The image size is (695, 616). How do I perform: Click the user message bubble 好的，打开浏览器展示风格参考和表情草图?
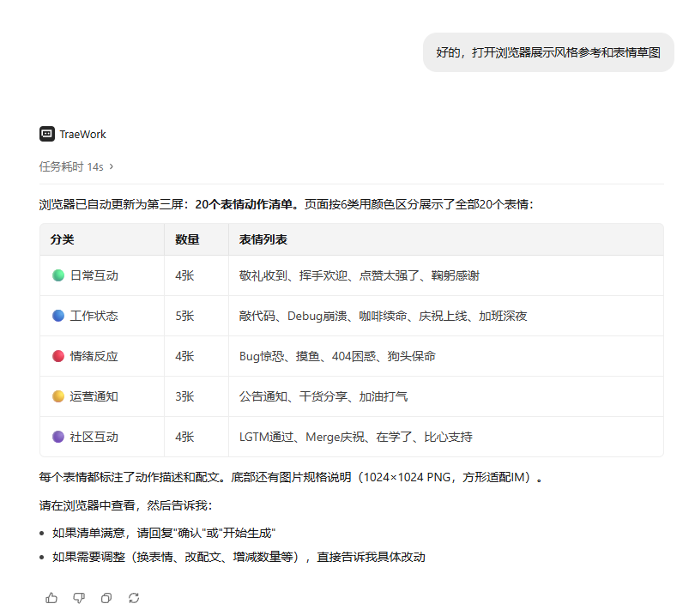coord(548,52)
